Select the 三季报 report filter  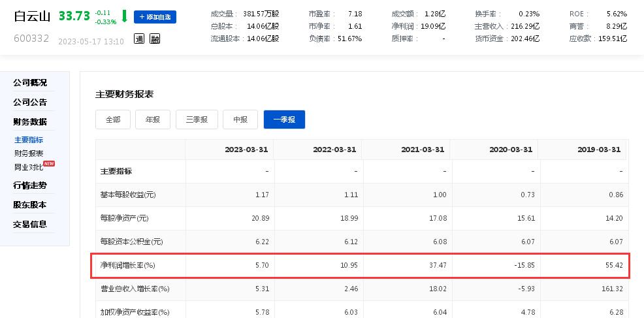pyautogui.click(x=197, y=119)
